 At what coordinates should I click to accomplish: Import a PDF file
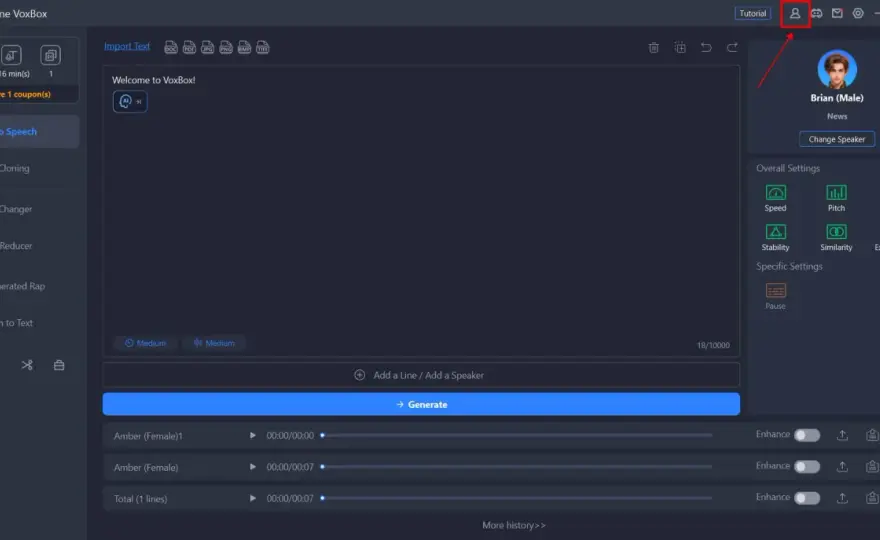189,48
